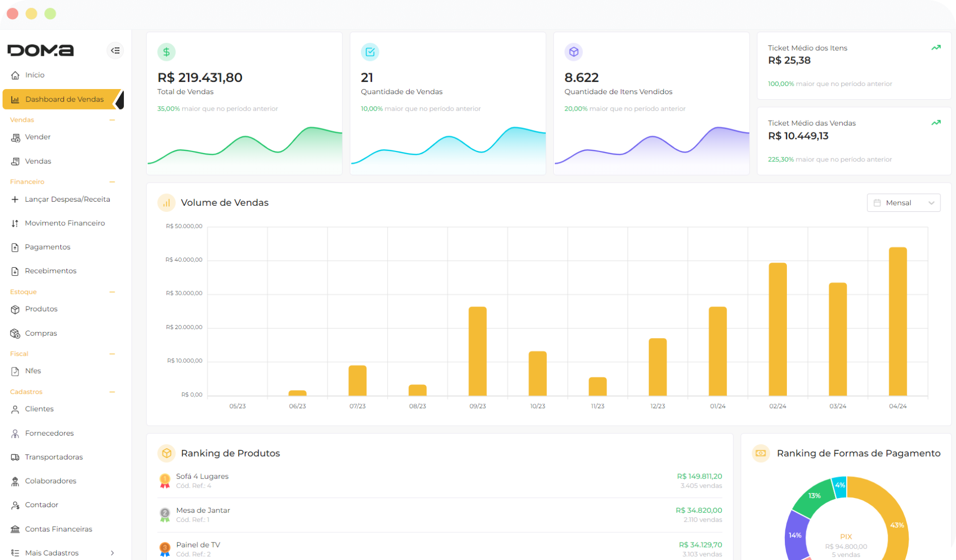The height and width of the screenshot is (560, 956).
Task: Click the Compras package icon
Action: [15, 333]
